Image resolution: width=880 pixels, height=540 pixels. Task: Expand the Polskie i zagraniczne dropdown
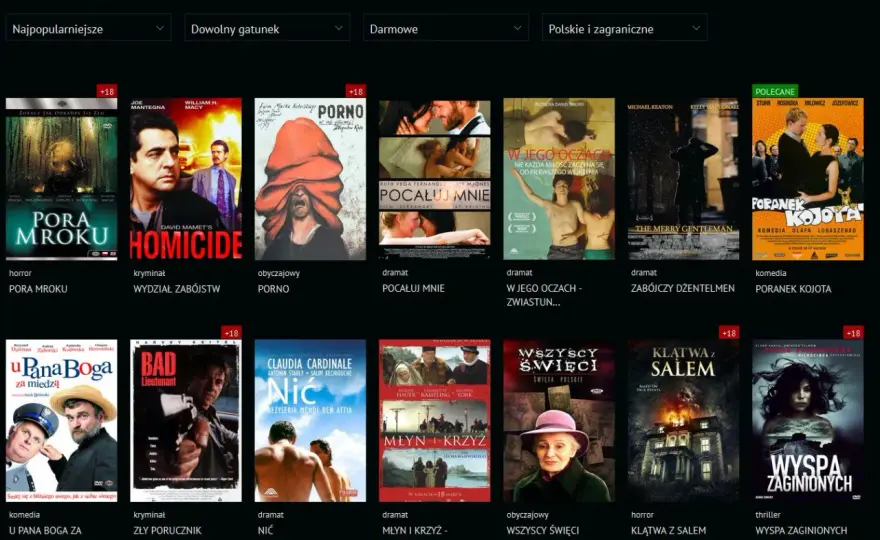(625, 28)
